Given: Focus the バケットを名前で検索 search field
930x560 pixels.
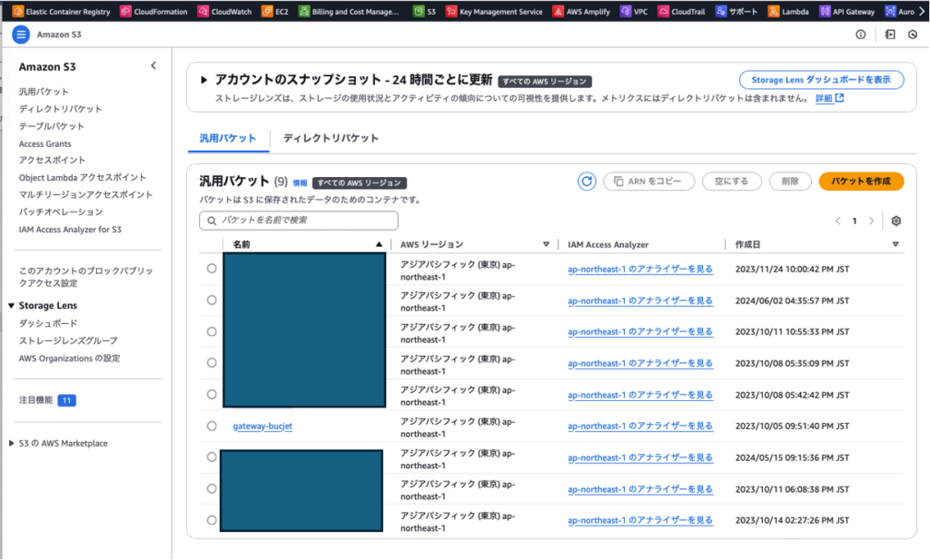Looking at the screenshot, I should (x=298, y=221).
